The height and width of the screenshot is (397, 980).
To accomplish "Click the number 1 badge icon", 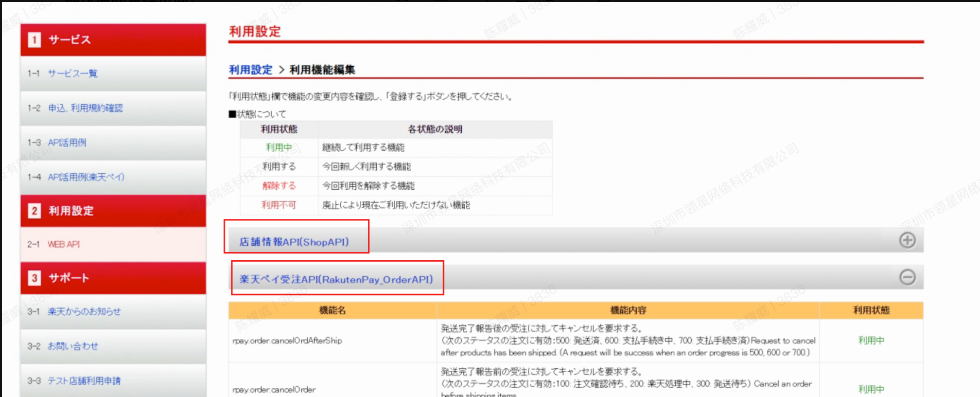I will 34,39.
